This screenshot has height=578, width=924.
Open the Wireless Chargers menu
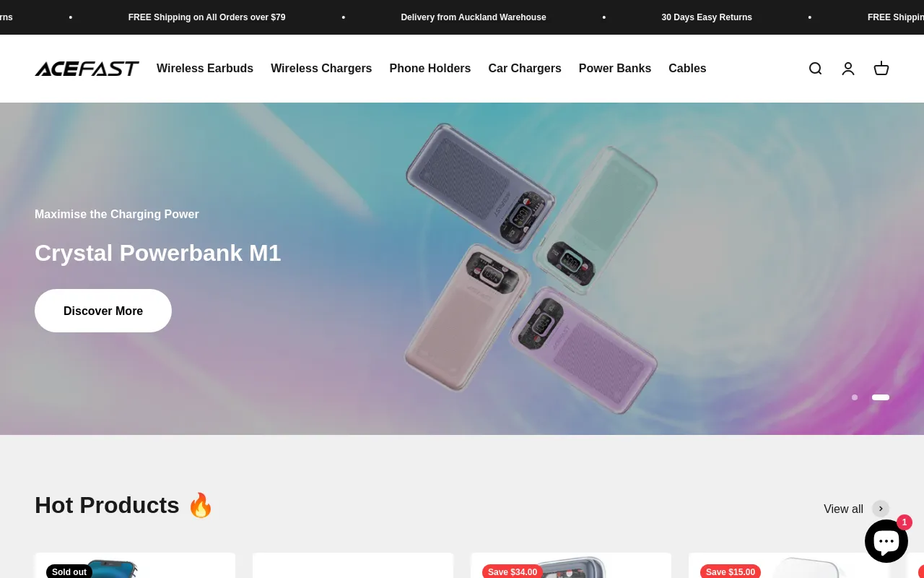321,69
